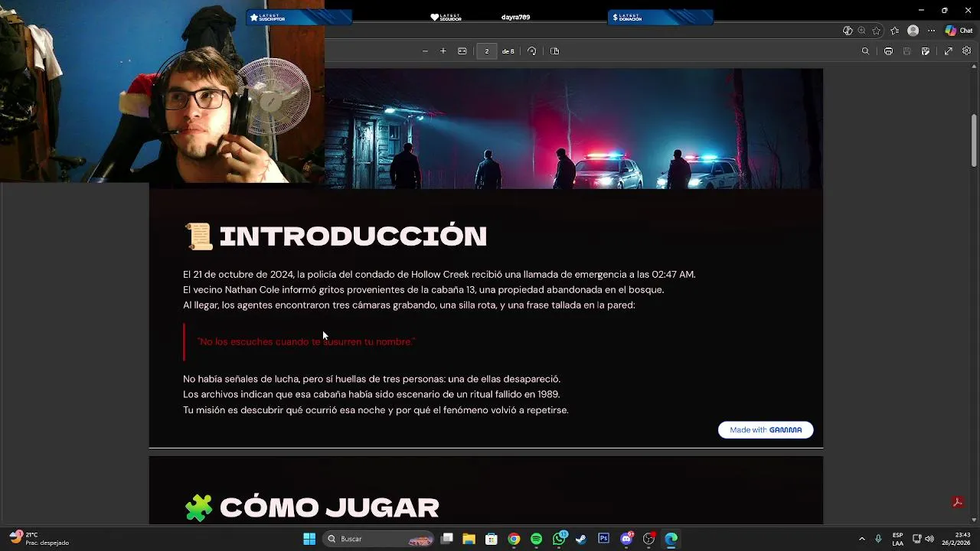Enter full screen PDF view
Screen dimensions: 980x551
[x=949, y=51]
